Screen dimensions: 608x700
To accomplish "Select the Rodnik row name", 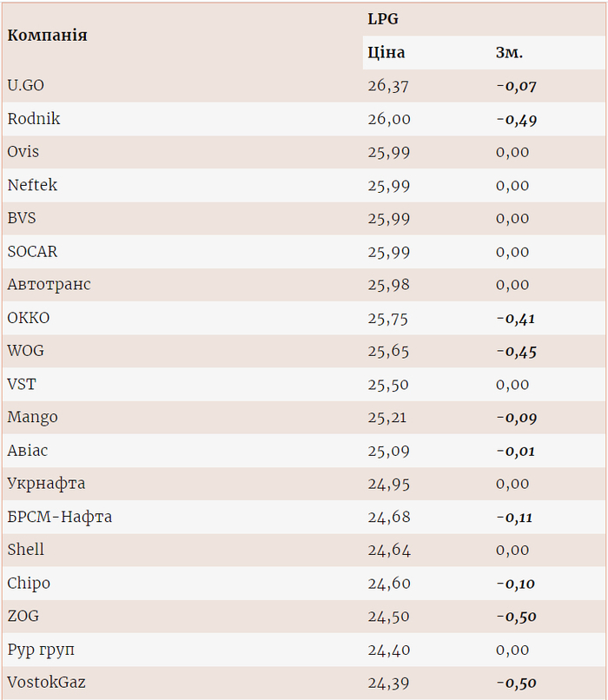I will coord(34,119).
